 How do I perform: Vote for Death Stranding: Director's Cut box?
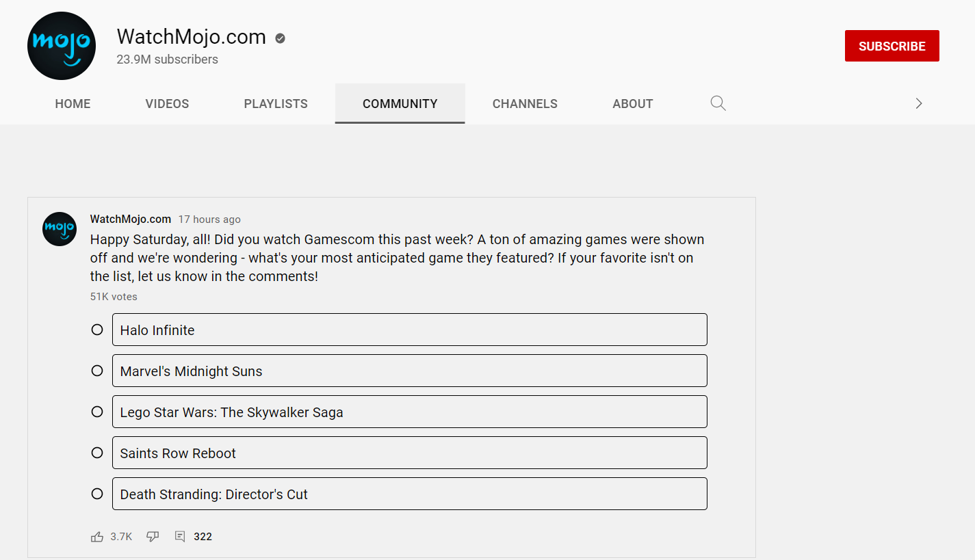(410, 494)
